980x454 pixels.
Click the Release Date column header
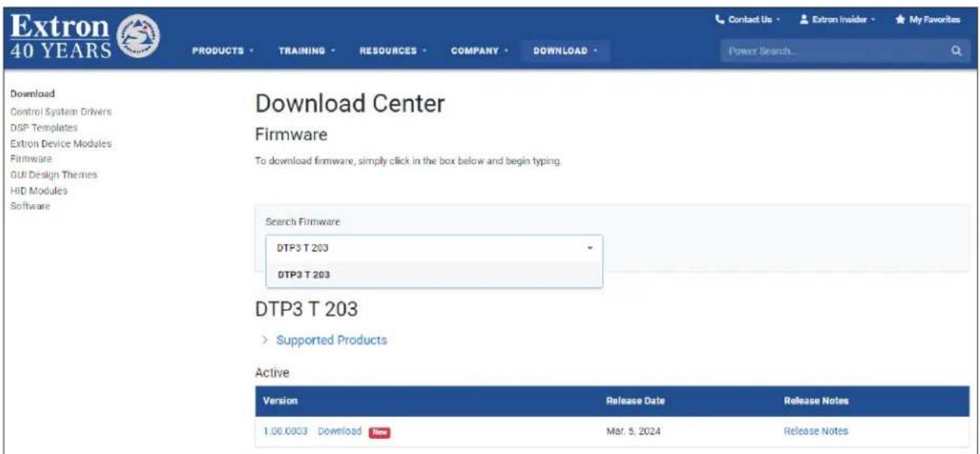(x=634, y=401)
